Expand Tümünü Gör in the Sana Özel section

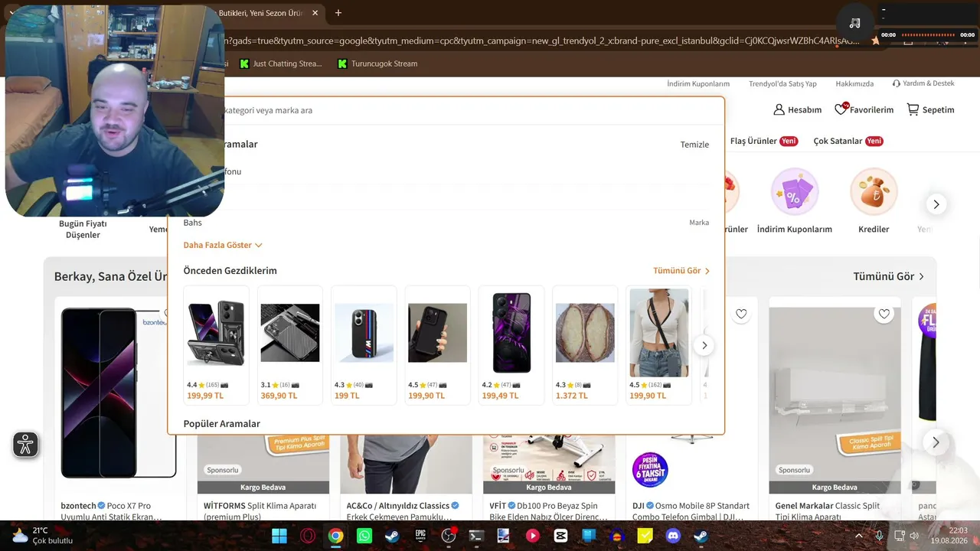tap(889, 276)
